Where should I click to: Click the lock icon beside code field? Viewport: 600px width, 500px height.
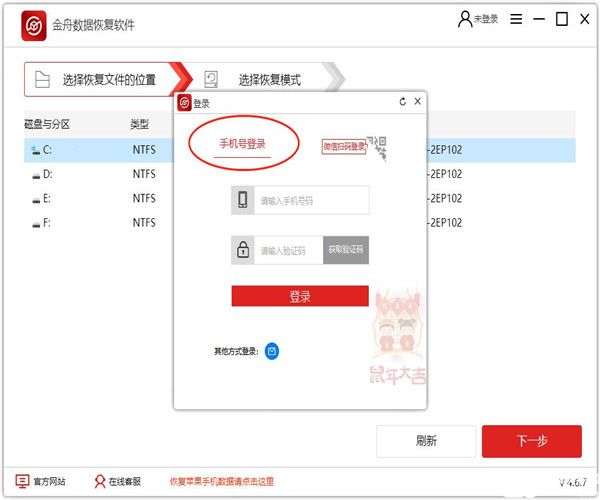click(x=243, y=250)
